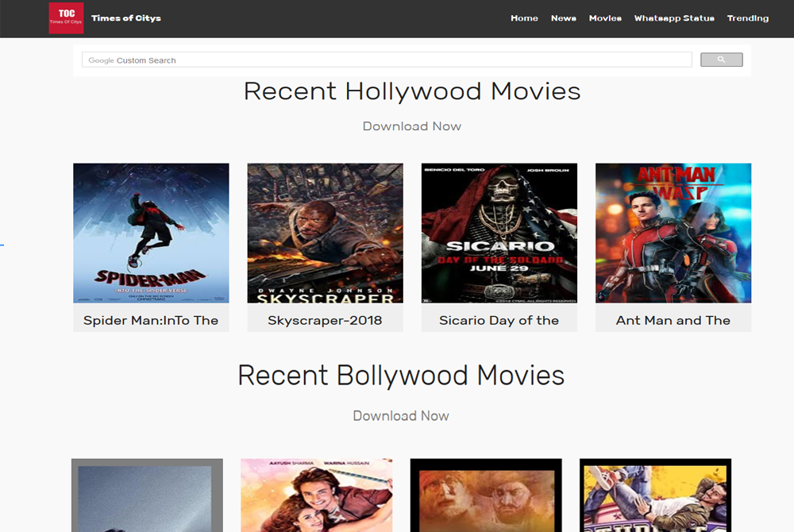Go to the News menu item
This screenshot has width=794, height=532.
point(563,18)
